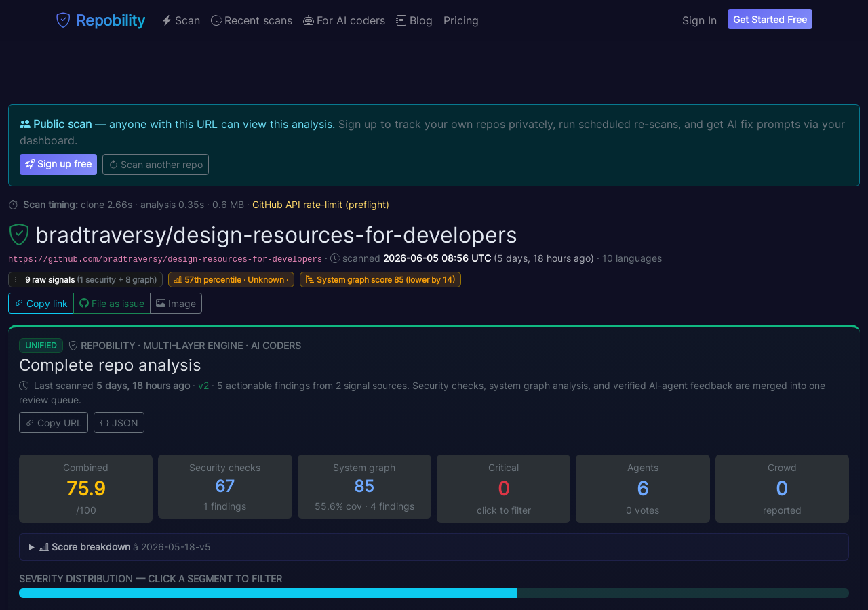This screenshot has height=610, width=868.
Task: Click the 9 raw signals badge
Action: point(85,279)
